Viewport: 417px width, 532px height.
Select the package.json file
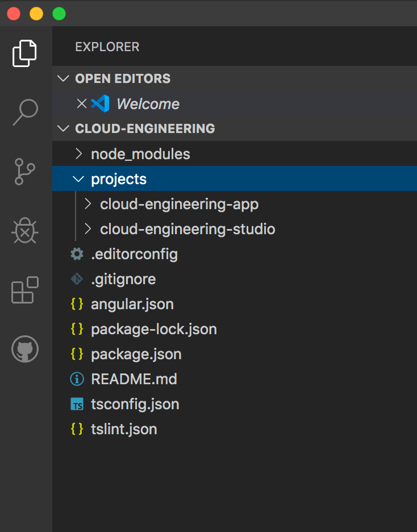coord(136,354)
